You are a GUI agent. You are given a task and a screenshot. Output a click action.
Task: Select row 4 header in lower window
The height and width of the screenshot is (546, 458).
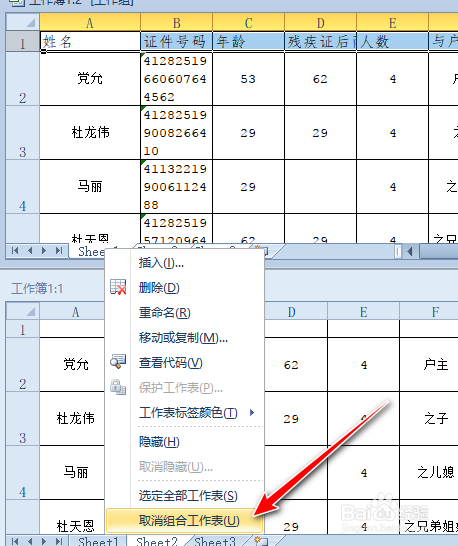(23, 473)
